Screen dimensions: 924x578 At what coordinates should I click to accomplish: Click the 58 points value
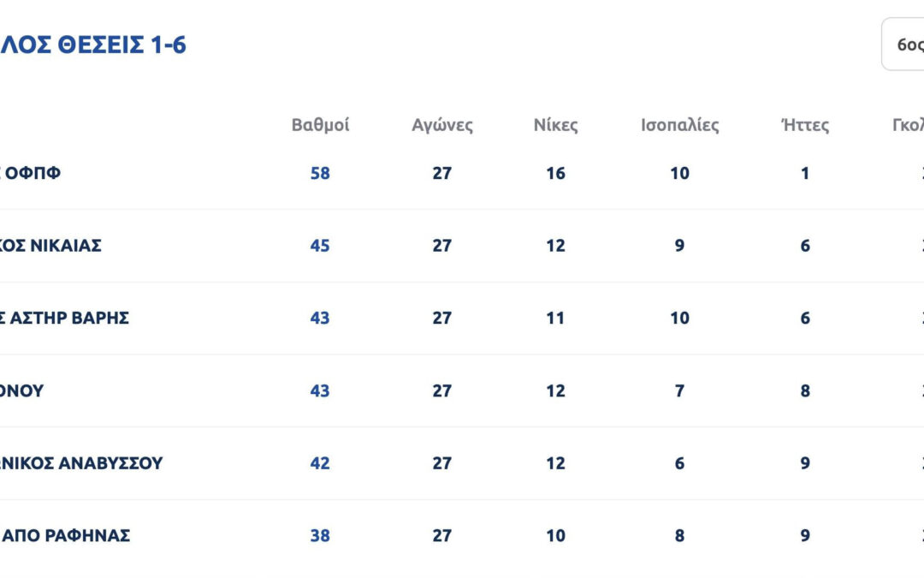[320, 173]
